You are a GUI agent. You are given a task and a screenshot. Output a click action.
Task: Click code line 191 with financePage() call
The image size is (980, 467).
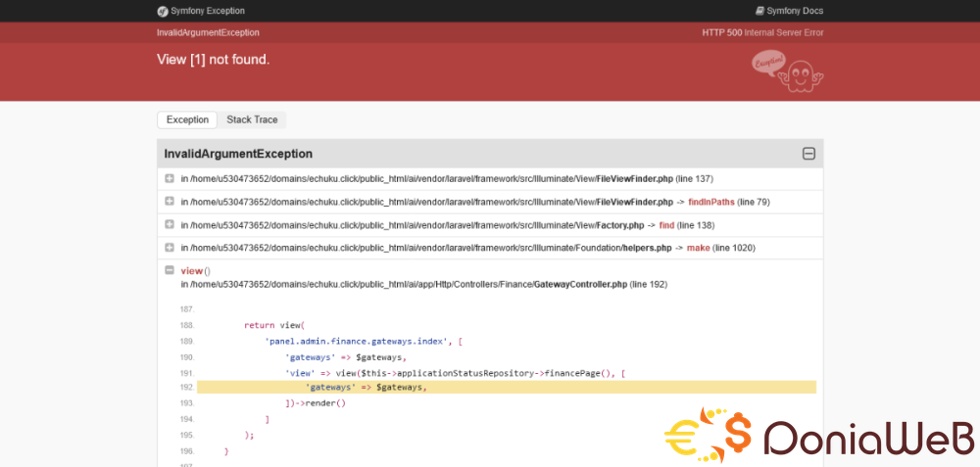click(x=455, y=373)
